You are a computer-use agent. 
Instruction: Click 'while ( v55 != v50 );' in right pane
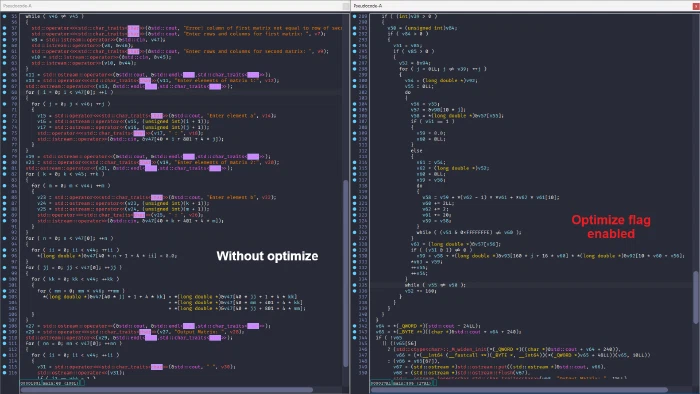click(x=435, y=285)
